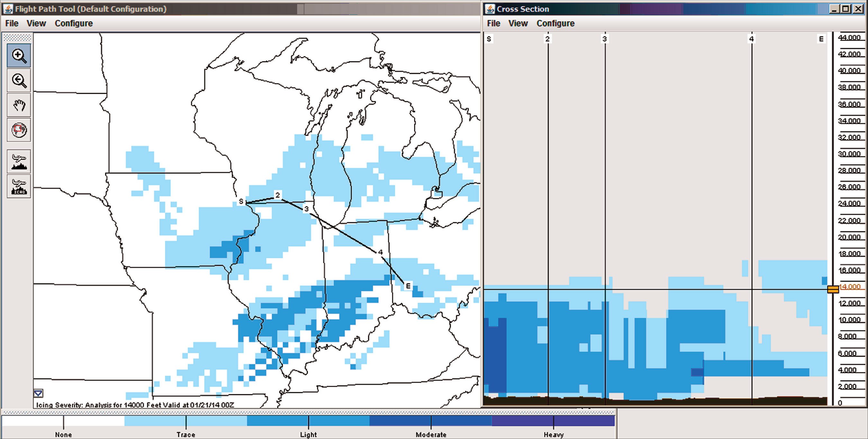
Task: Expand the blue triangle at map corner
Action: 38,393
